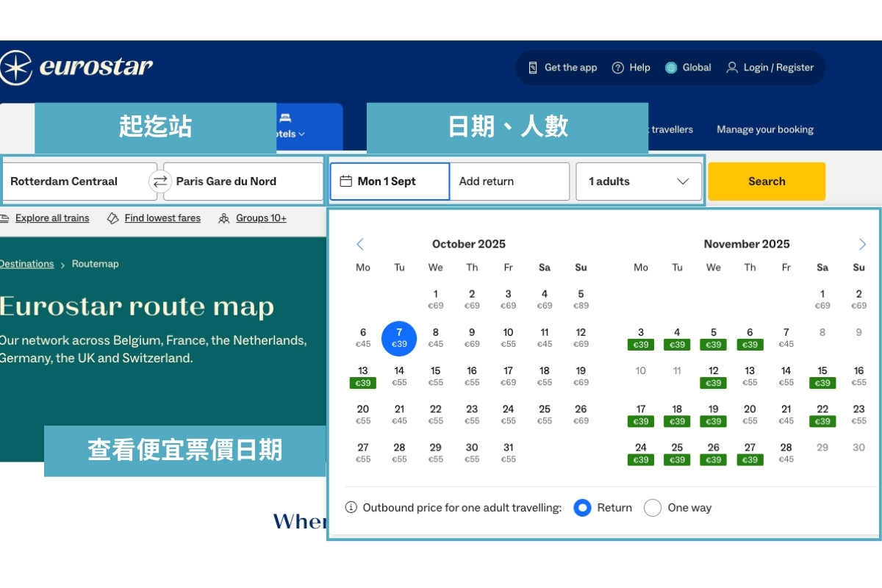Select 6 October priced €45
The image size is (882, 588).
pyautogui.click(x=363, y=338)
